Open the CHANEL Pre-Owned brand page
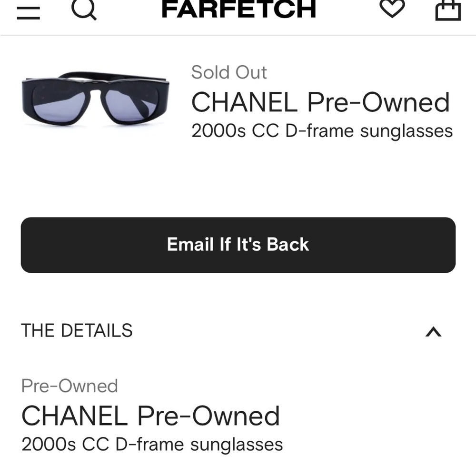The image size is (476, 476). (x=321, y=102)
